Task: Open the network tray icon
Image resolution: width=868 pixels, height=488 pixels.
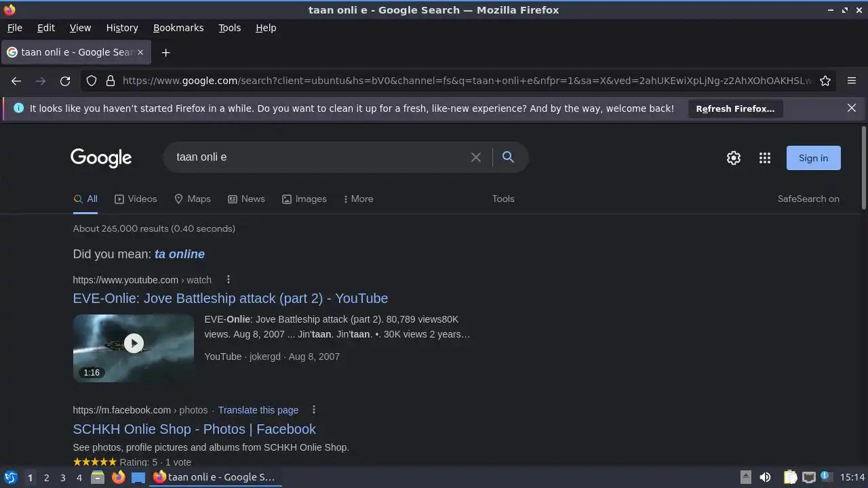Action: pos(808,477)
